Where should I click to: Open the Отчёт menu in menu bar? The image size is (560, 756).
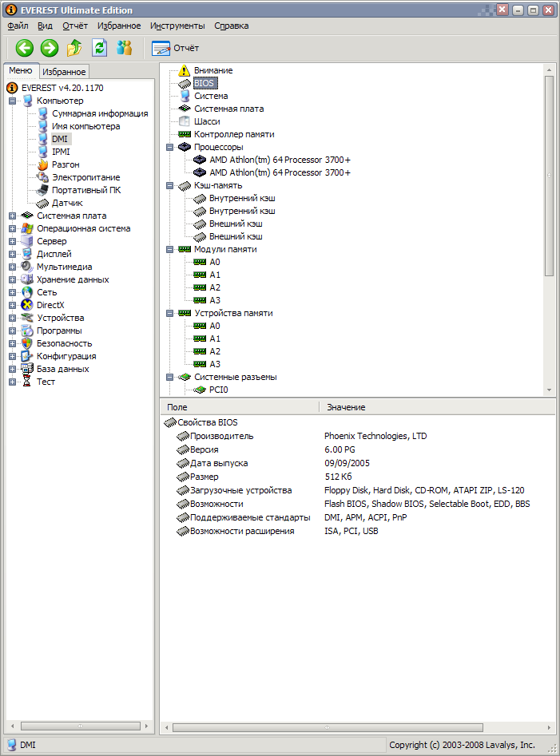[x=75, y=26]
